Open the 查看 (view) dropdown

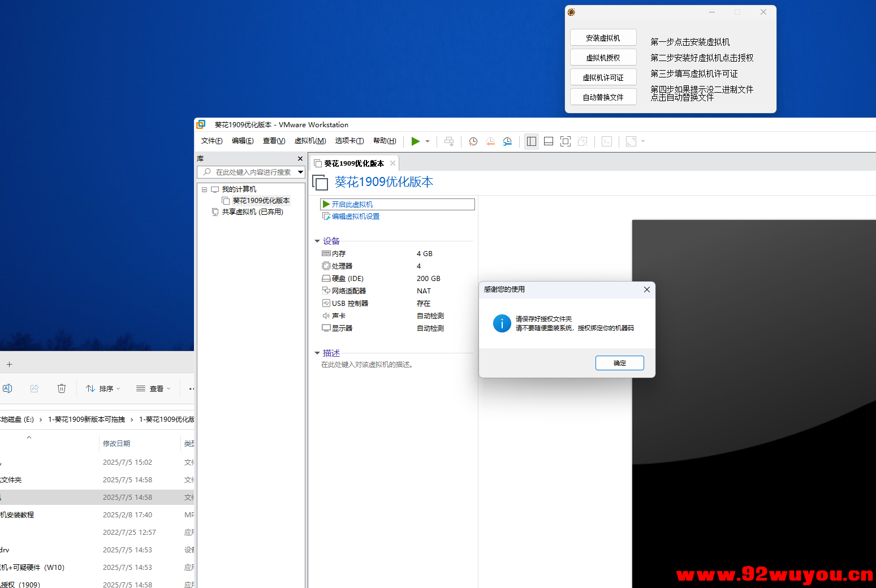(x=153, y=388)
